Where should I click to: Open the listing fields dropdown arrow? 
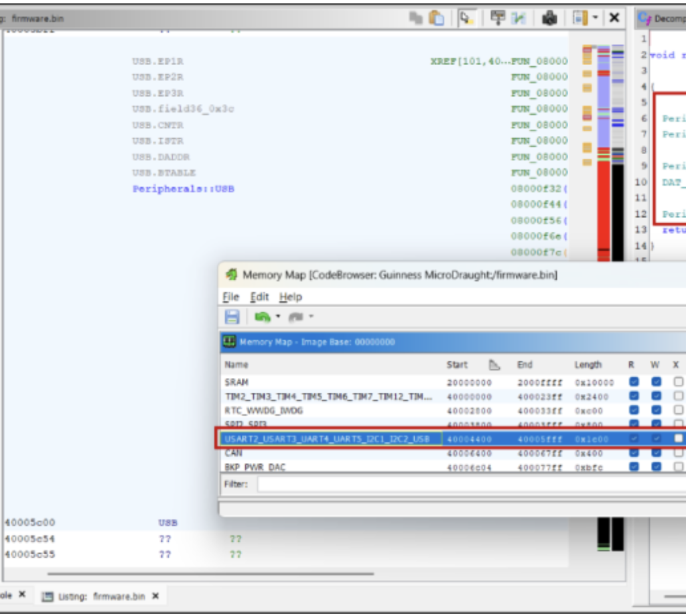tap(595, 19)
